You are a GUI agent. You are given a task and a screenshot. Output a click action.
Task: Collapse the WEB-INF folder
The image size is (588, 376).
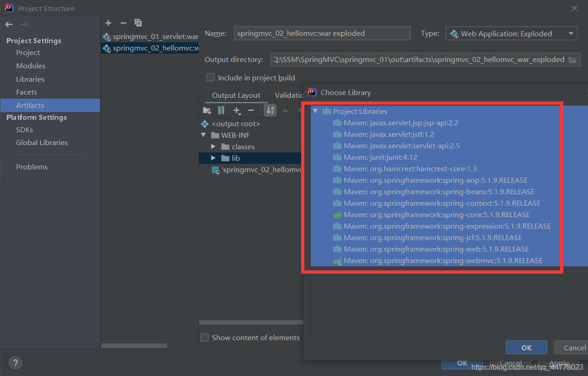pyautogui.click(x=204, y=135)
